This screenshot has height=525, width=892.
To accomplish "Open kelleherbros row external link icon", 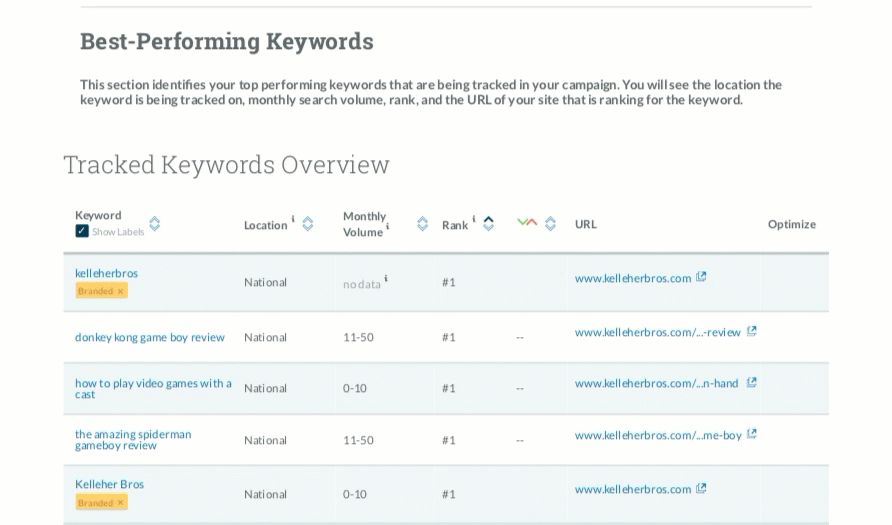I will coord(701,276).
